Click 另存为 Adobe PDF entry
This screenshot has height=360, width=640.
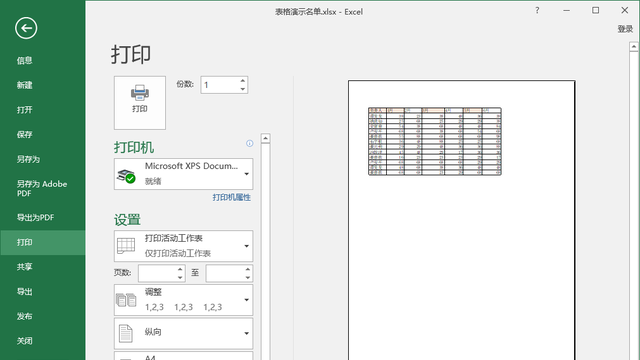click(x=42, y=188)
